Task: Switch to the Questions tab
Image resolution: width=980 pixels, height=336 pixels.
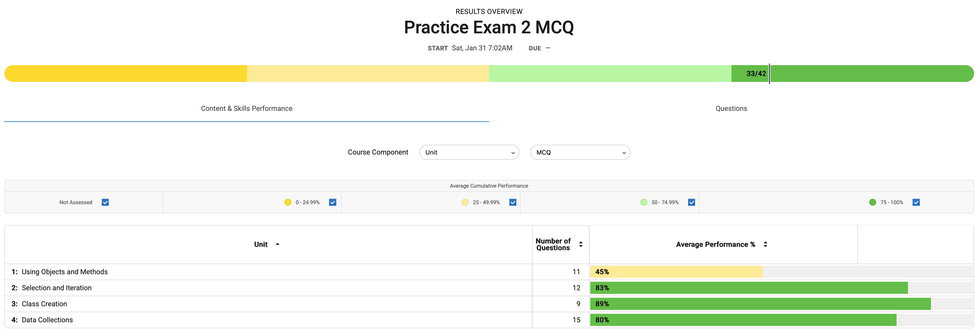Action: tap(730, 109)
